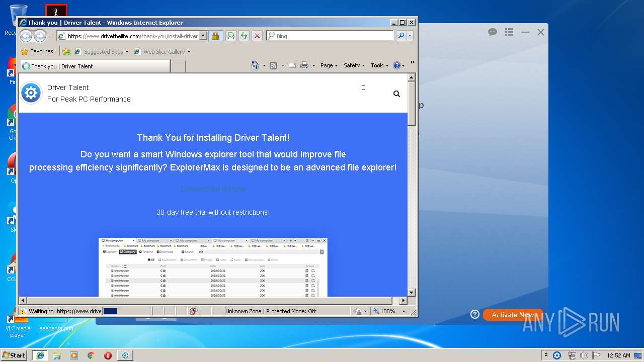Open the Suggested Sites link
Screen dimensions: 644x362
click(101, 51)
